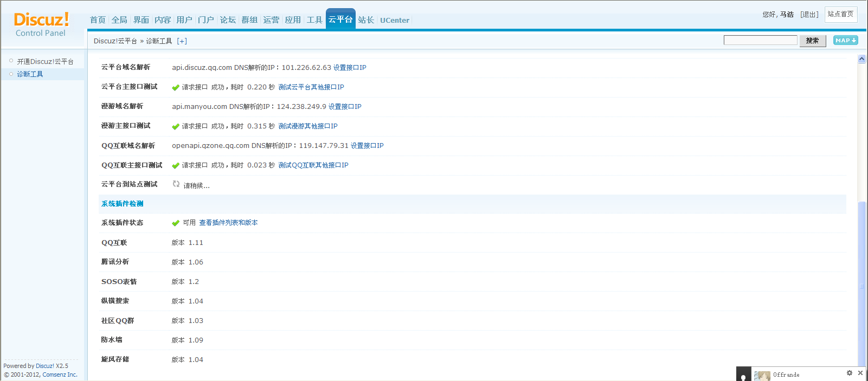
Task: Click the dark contact silhouette icon
Action: click(x=743, y=375)
